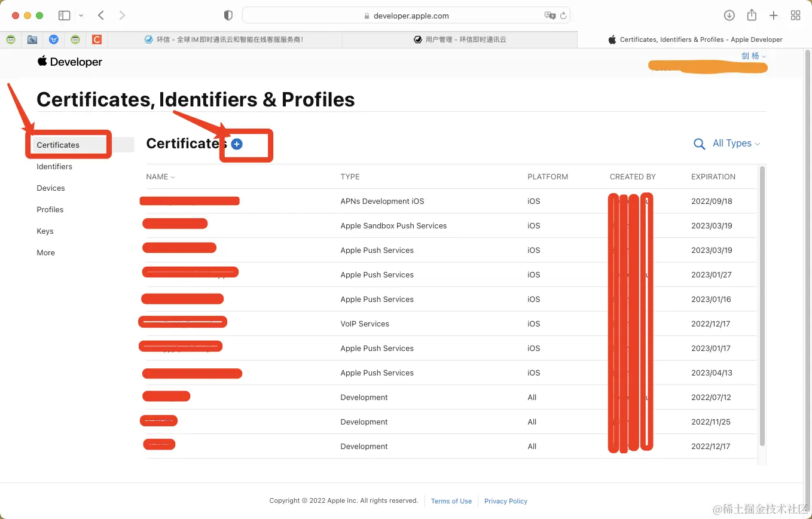Click expiration date 2023/01/27
The image size is (812, 519).
pyautogui.click(x=712, y=274)
